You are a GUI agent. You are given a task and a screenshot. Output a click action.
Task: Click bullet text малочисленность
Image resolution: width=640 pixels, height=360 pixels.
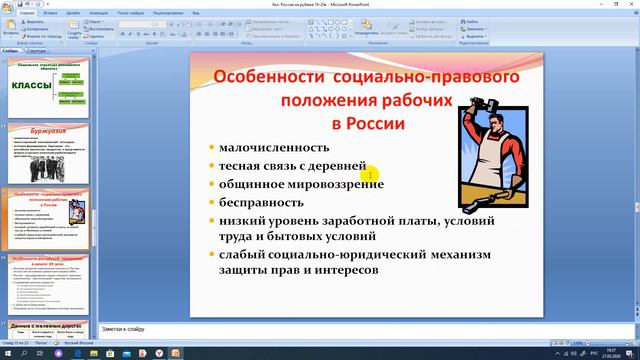[274, 147]
